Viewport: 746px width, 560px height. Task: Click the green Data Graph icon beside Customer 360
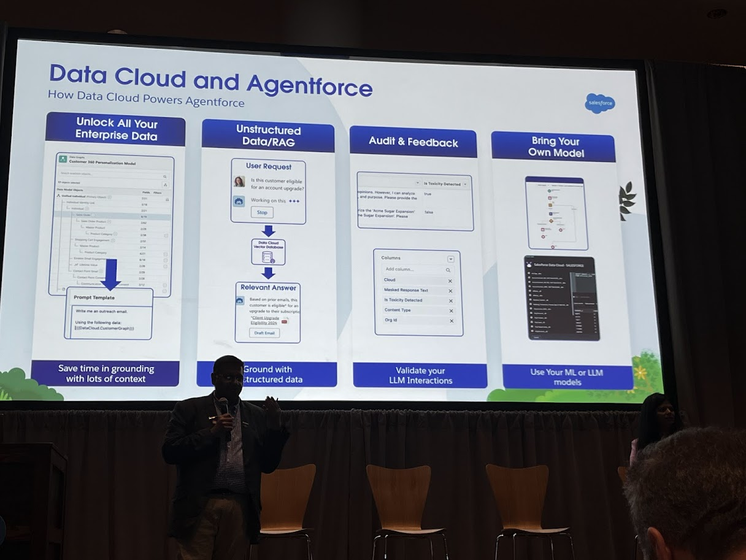[x=63, y=159]
